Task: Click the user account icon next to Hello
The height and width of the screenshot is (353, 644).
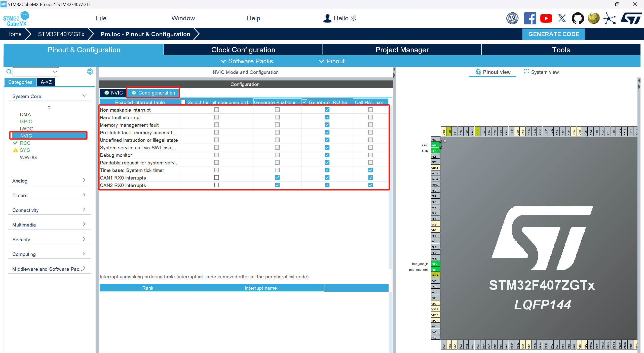Action: 327,18
